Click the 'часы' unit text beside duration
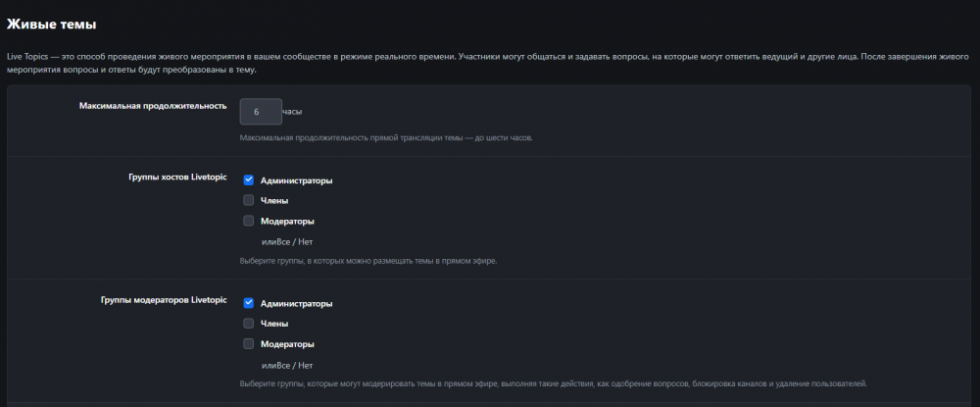This screenshot has height=407, width=980. point(292,112)
